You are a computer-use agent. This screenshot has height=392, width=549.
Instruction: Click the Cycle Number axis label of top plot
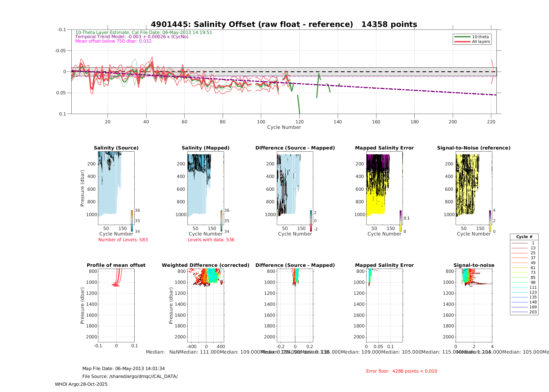pos(284,127)
